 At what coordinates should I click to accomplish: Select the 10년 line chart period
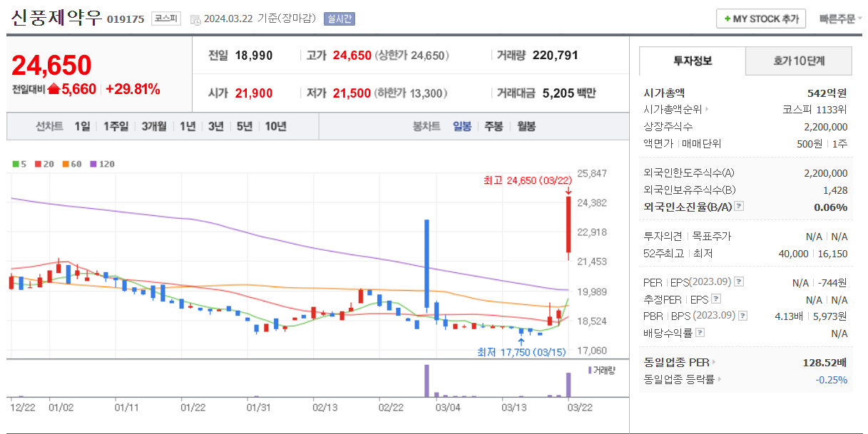pos(275,126)
